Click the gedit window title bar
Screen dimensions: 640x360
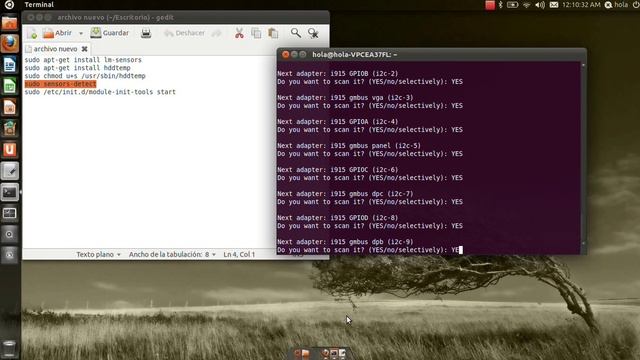click(x=176, y=18)
